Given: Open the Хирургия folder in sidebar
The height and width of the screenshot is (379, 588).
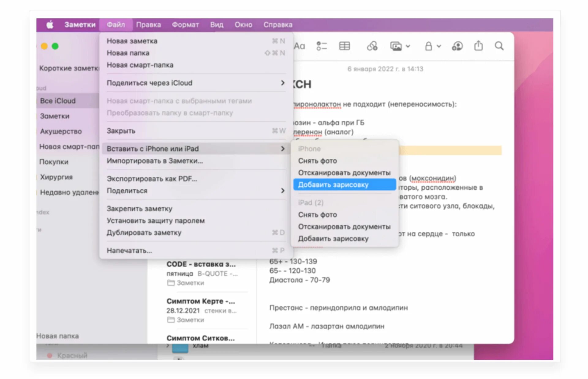Looking at the screenshot, I should pyautogui.click(x=56, y=177).
